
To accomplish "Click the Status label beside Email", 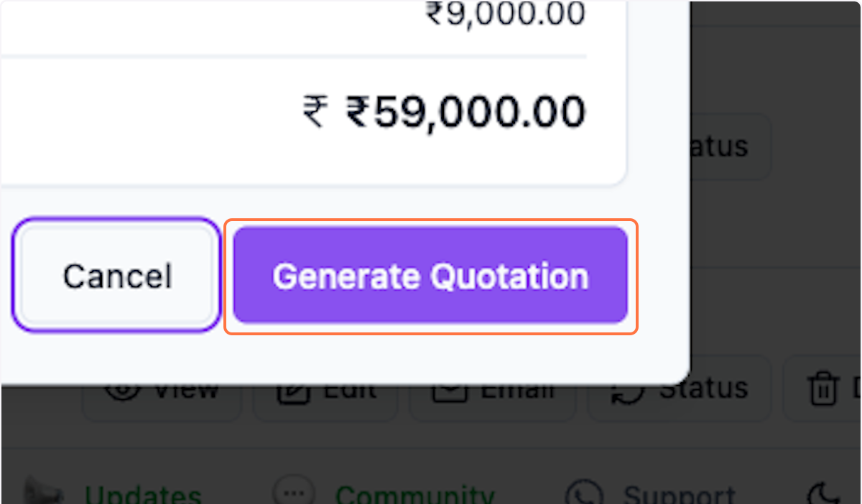I will click(x=703, y=390).
